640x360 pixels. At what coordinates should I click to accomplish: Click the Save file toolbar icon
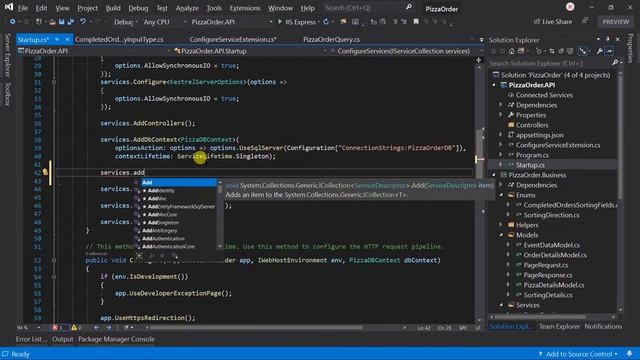coord(61,22)
